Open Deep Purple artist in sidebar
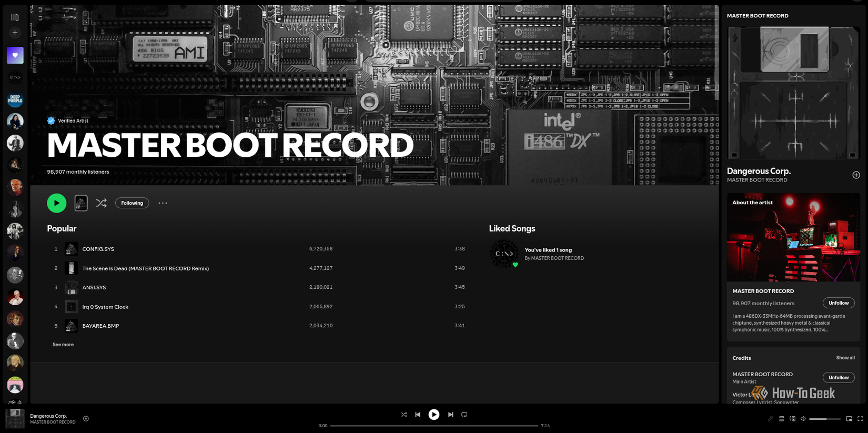The height and width of the screenshot is (433, 868). coord(15,99)
